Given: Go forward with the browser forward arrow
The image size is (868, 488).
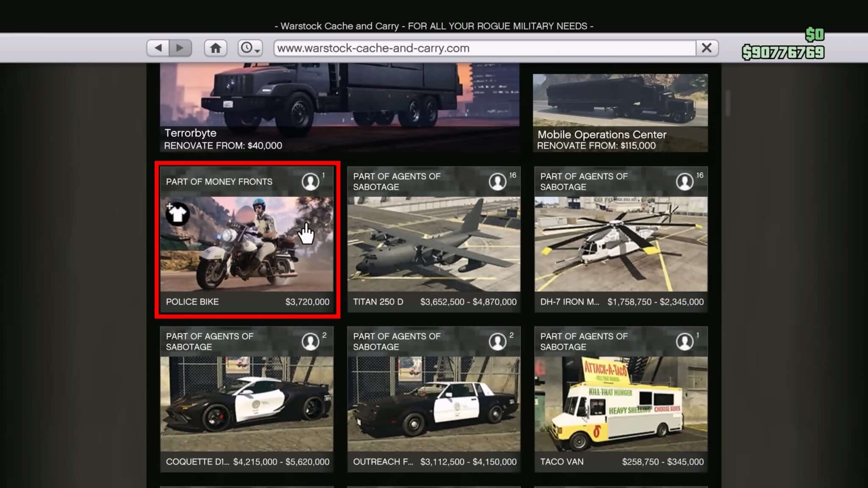Looking at the screenshot, I should click(180, 48).
